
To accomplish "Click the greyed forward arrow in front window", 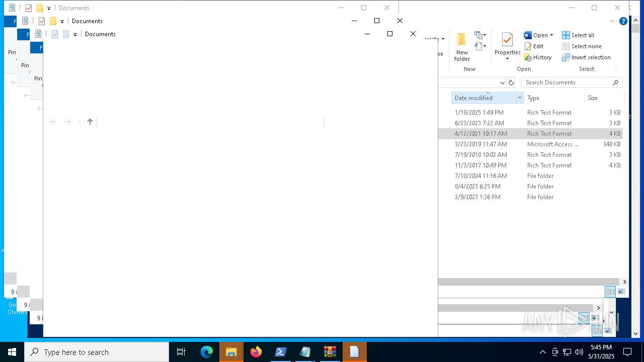I will click(67, 122).
